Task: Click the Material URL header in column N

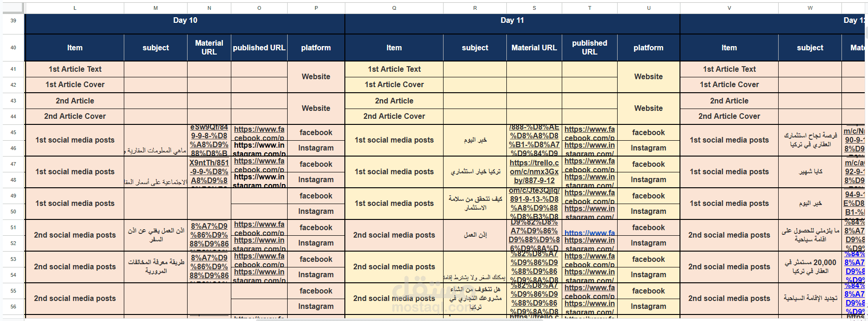Action: click(209, 48)
